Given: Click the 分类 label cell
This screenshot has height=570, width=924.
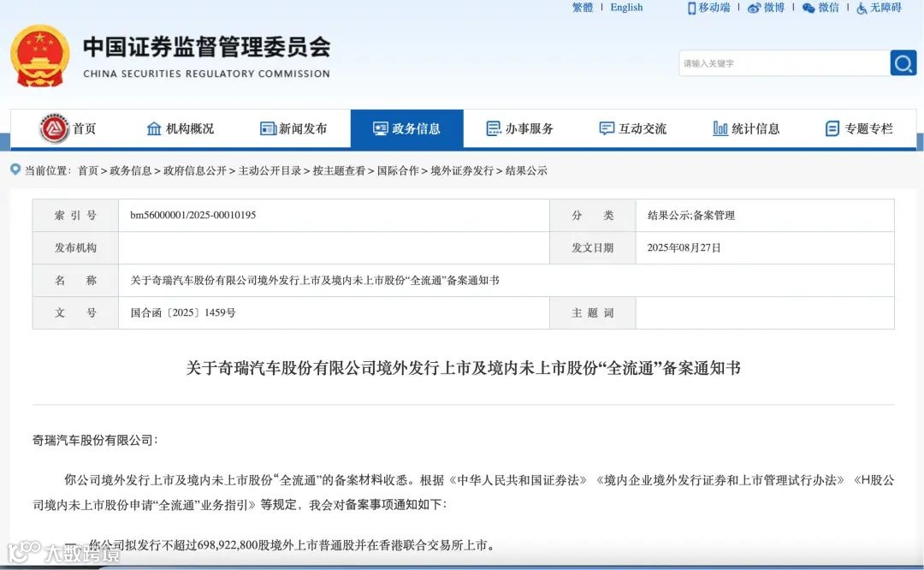Looking at the screenshot, I should 592,215.
